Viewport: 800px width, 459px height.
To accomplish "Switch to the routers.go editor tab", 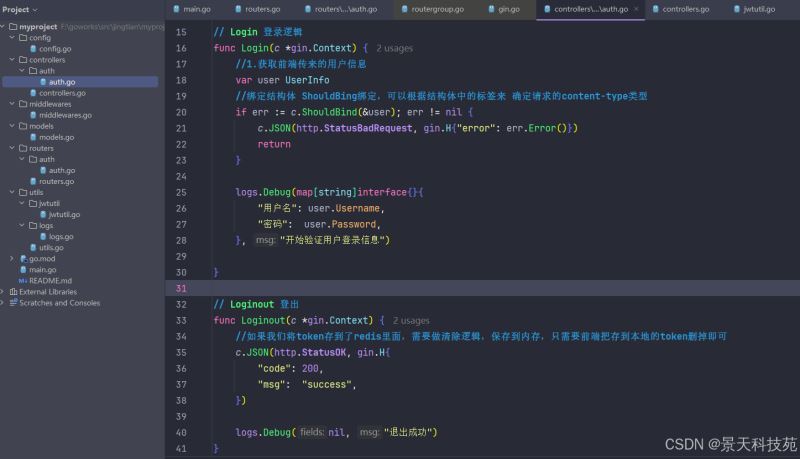I will click(x=258, y=9).
